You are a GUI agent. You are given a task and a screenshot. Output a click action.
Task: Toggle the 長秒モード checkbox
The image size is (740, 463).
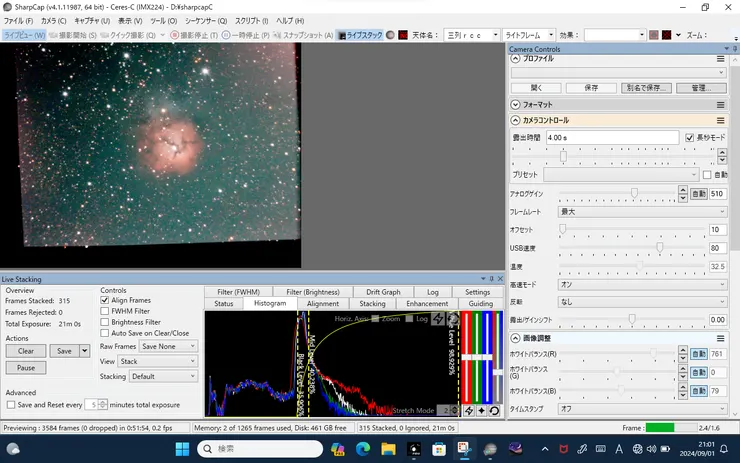pos(689,137)
